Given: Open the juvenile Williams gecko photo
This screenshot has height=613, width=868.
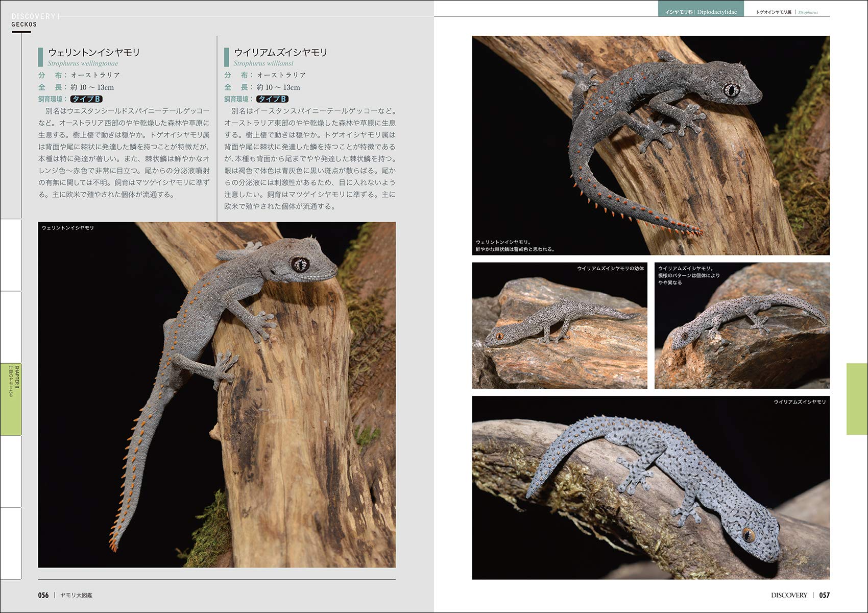Looking at the screenshot, I should click(x=560, y=325).
